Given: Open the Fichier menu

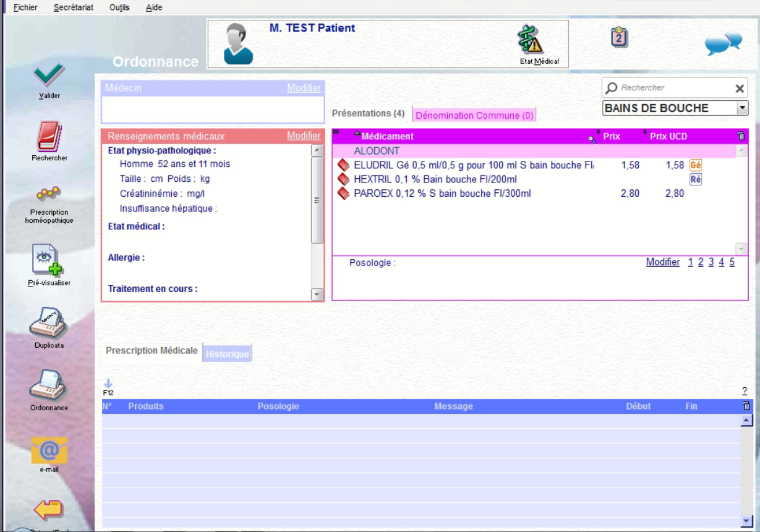Looking at the screenshot, I should [x=25, y=7].
